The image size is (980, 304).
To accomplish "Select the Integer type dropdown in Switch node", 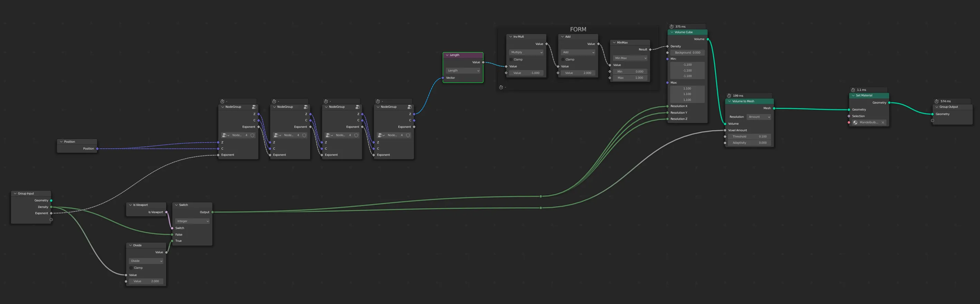I will [192, 221].
